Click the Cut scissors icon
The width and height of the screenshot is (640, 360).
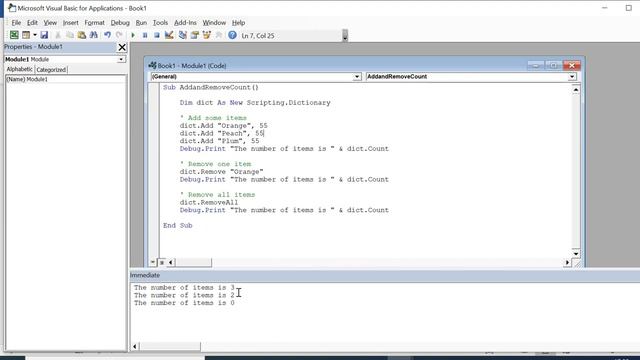[58, 35]
